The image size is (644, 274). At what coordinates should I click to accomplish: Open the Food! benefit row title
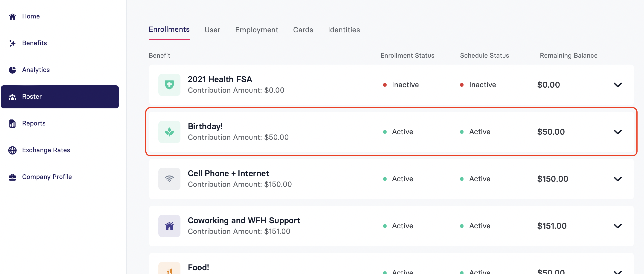(198, 268)
